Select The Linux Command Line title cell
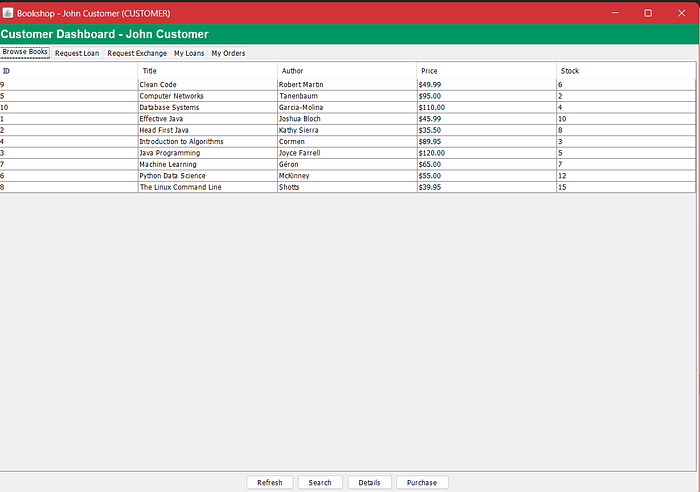This screenshot has height=492, width=700. tap(208, 187)
